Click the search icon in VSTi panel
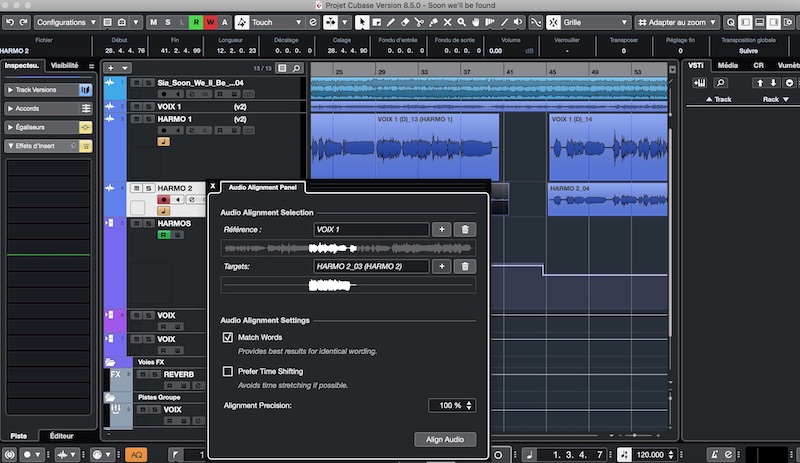800x463 pixels. click(x=720, y=83)
